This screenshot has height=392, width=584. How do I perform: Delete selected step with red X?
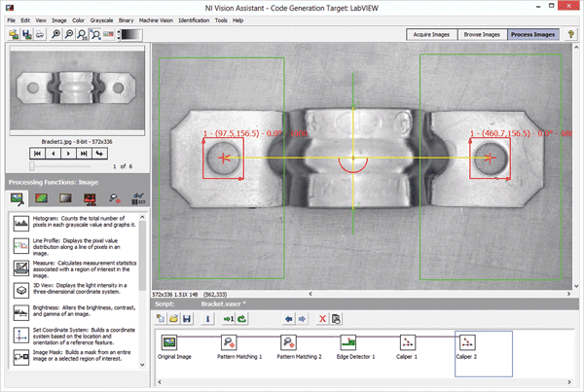[x=322, y=319]
